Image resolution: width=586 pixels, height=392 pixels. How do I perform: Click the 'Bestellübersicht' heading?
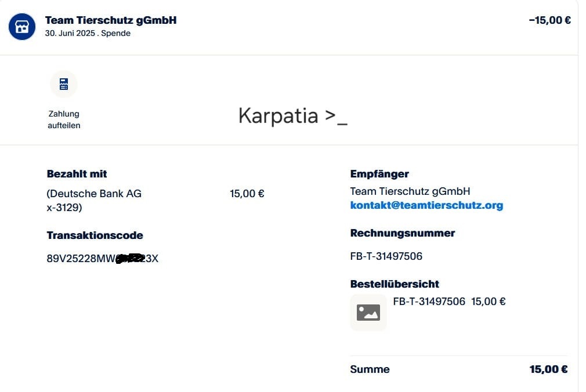pos(395,284)
